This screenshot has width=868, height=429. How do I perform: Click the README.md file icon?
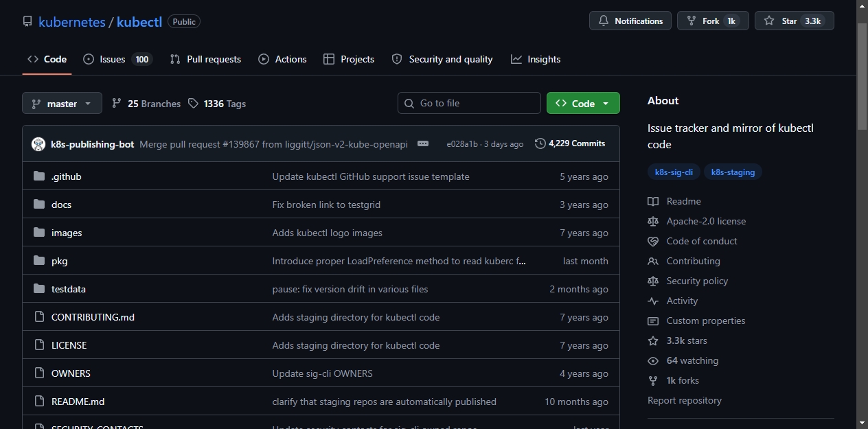(39, 402)
